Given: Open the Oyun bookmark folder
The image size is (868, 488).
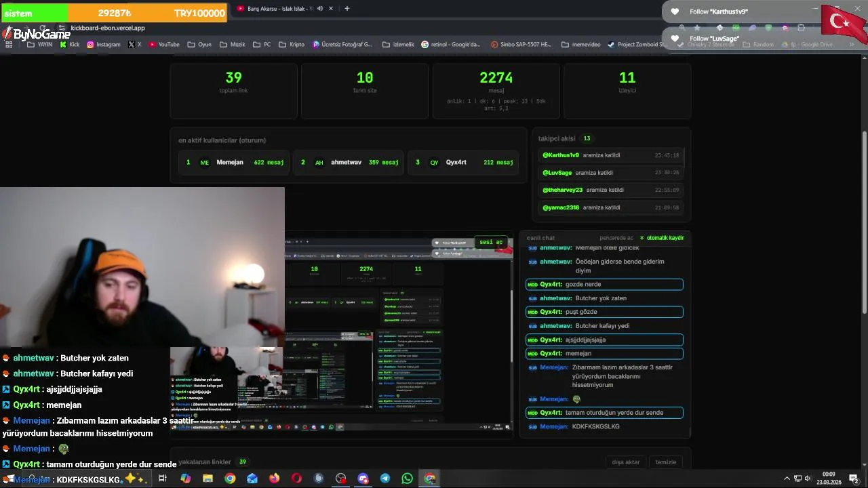Looking at the screenshot, I should click(199, 45).
